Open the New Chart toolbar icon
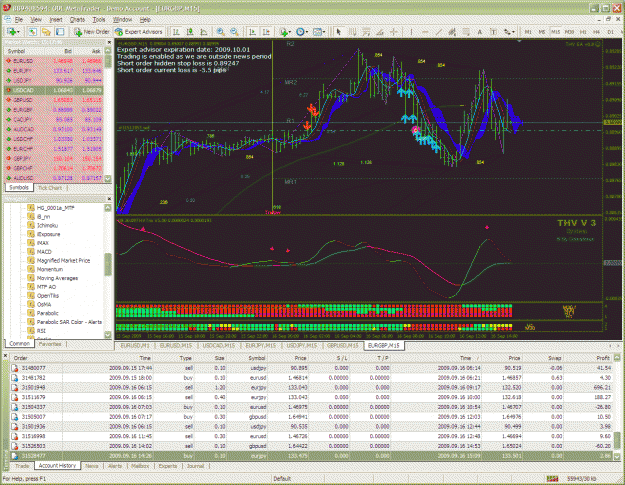The height and width of the screenshot is (485, 625). tap(11, 32)
